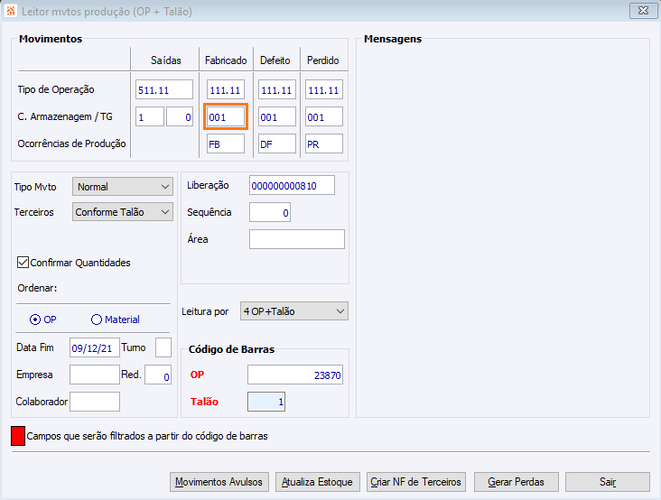Click the red filtered-fields legend swatch
Screen dimensions: 661x500
click(18, 436)
